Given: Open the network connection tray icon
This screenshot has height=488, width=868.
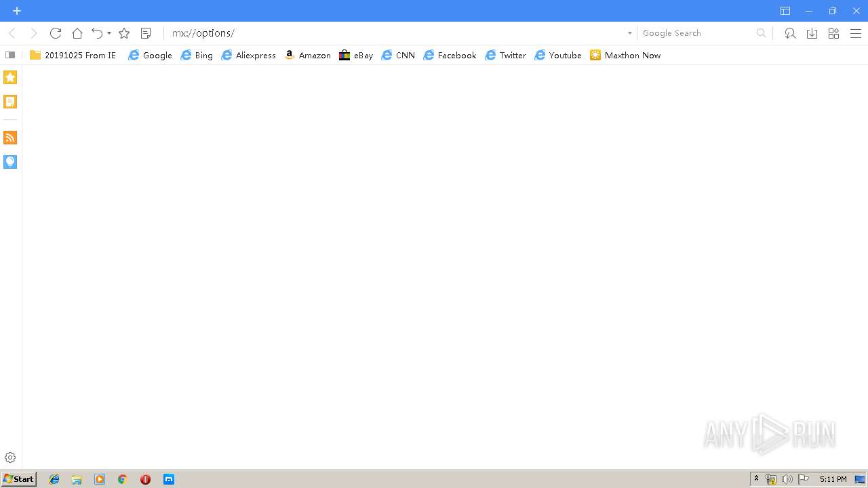Looking at the screenshot, I should coord(771,479).
